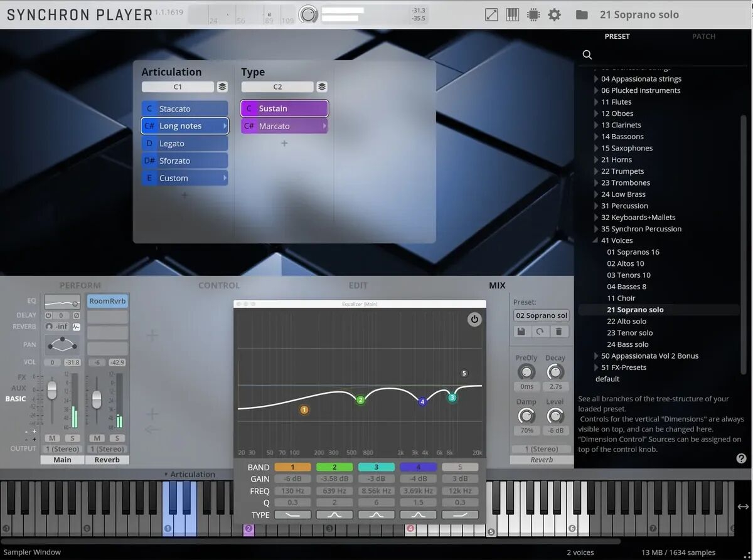The width and height of the screenshot is (753, 560).
Task: Solo the Reverb mixer channel
Action: click(117, 438)
